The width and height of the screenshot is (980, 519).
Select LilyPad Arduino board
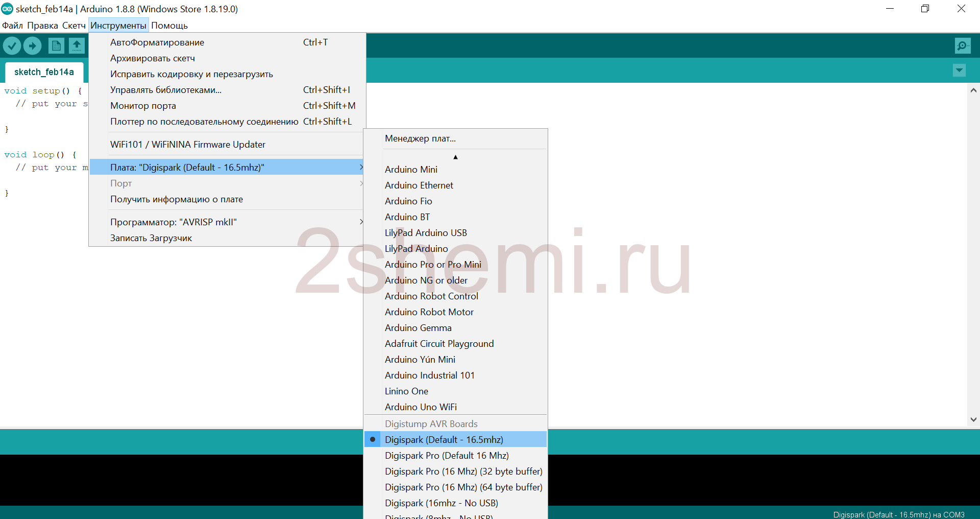click(455, 249)
